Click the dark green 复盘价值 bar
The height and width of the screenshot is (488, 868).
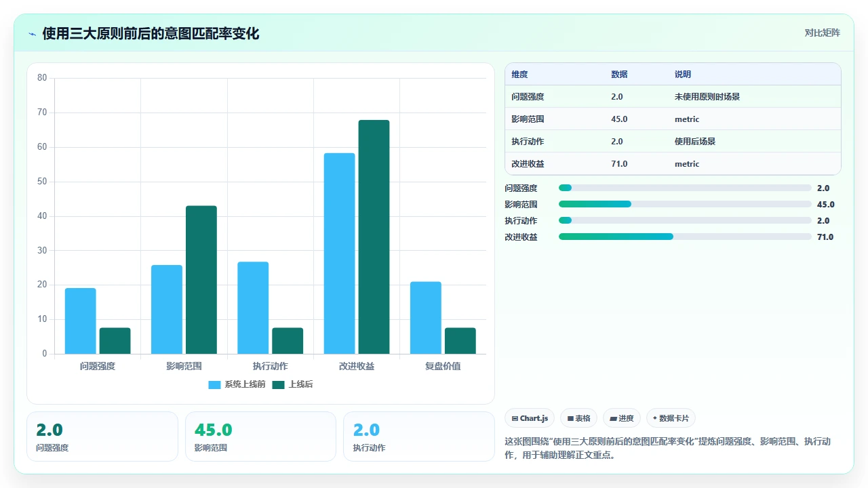[460, 341]
